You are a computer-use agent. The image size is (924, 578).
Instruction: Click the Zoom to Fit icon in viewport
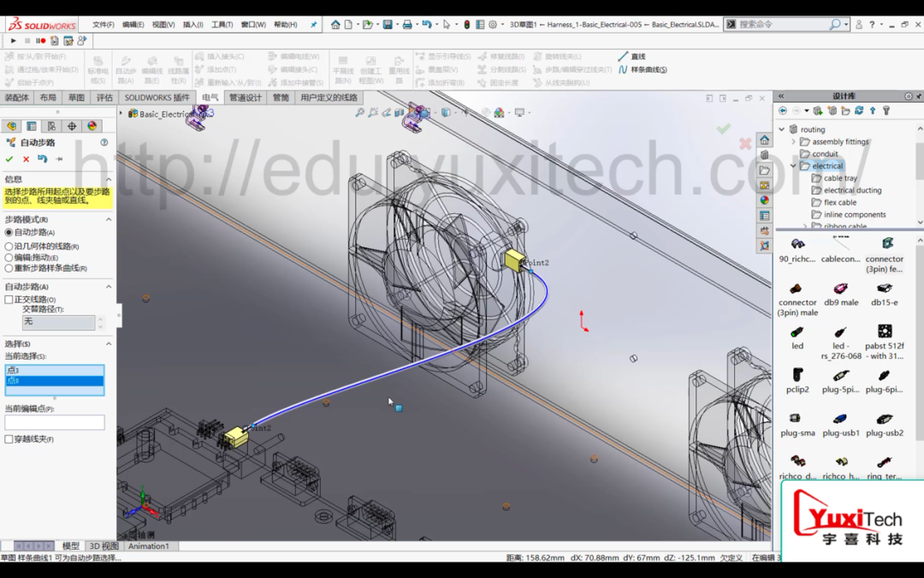(x=359, y=112)
